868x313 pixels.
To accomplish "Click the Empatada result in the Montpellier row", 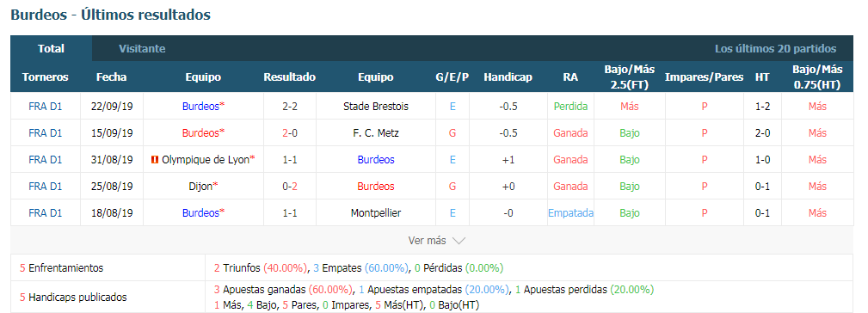I will [x=570, y=213].
